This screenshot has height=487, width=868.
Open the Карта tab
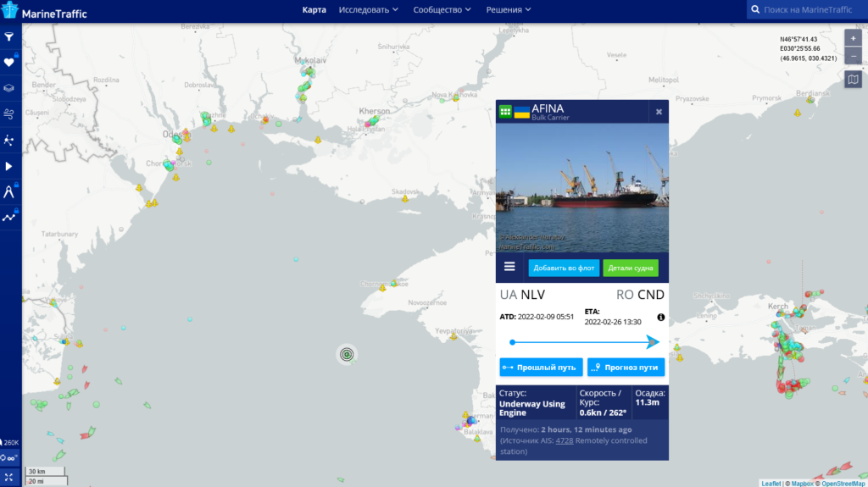(314, 10)
